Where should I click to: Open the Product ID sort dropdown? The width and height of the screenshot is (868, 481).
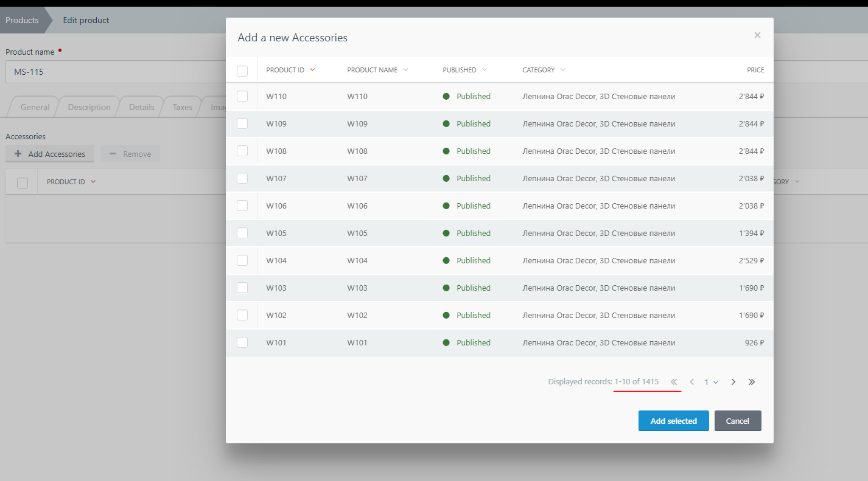(313, 69)
